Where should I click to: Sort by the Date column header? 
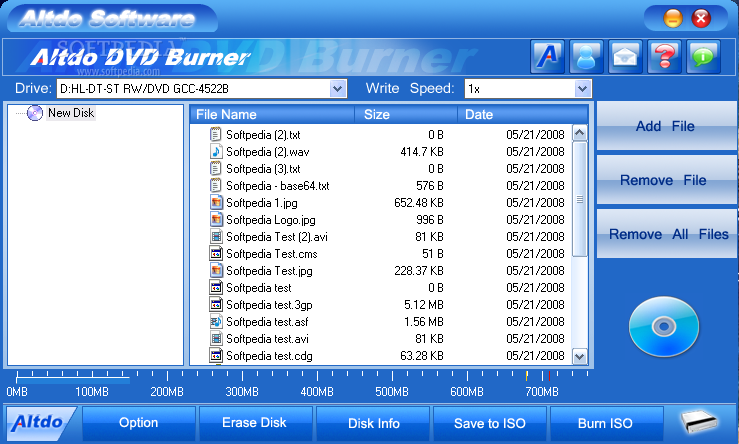pyautogui.click(x=523, y=115)
